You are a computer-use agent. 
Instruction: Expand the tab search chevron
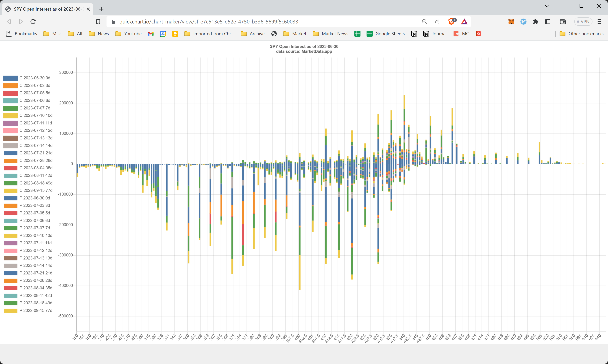[x=547, y=6]
